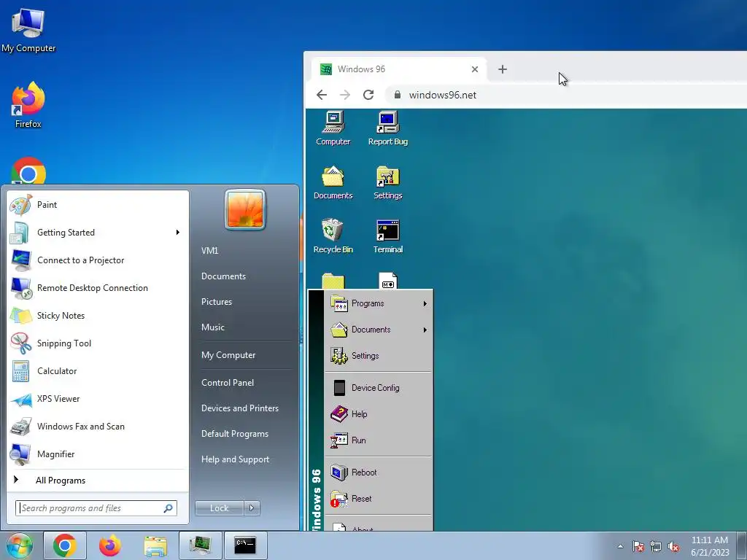Open Run in Windows 96 start menu
The height and width of the screenshot is (560, 747).
379,440
